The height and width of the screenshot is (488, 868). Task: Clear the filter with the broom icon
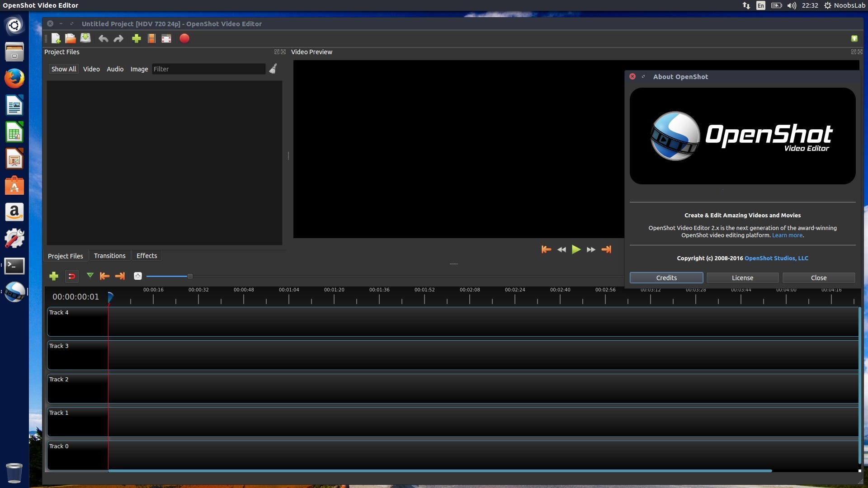[273, 69]
